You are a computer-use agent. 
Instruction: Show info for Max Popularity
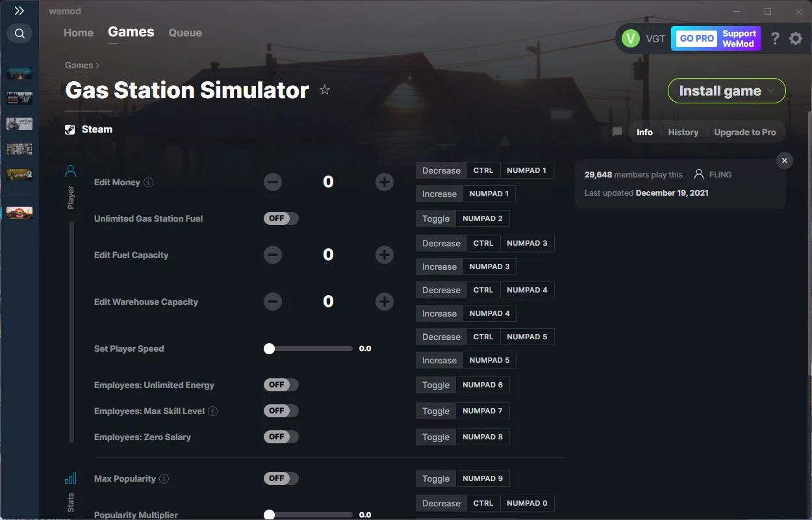click(164, 479)
